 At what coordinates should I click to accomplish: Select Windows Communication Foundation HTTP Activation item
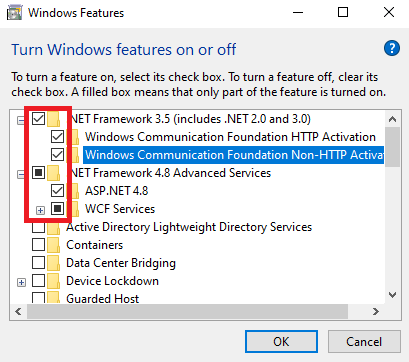tap(230, 137)
